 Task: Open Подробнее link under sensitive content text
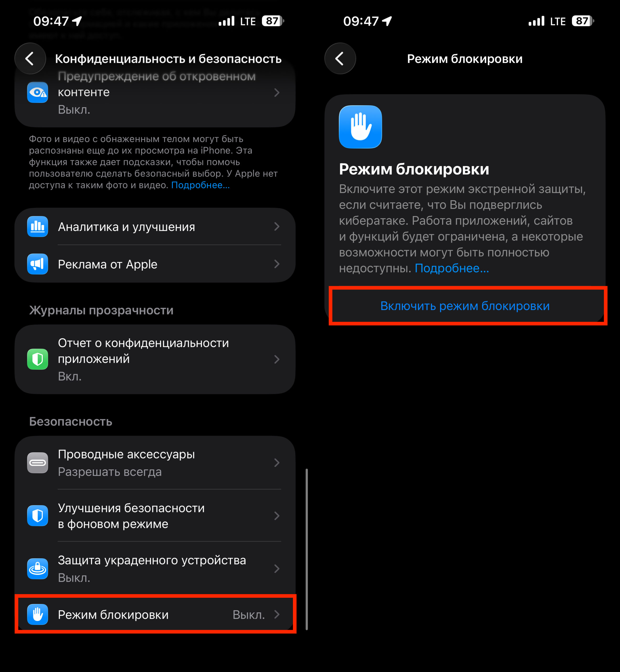click(200, 185)
